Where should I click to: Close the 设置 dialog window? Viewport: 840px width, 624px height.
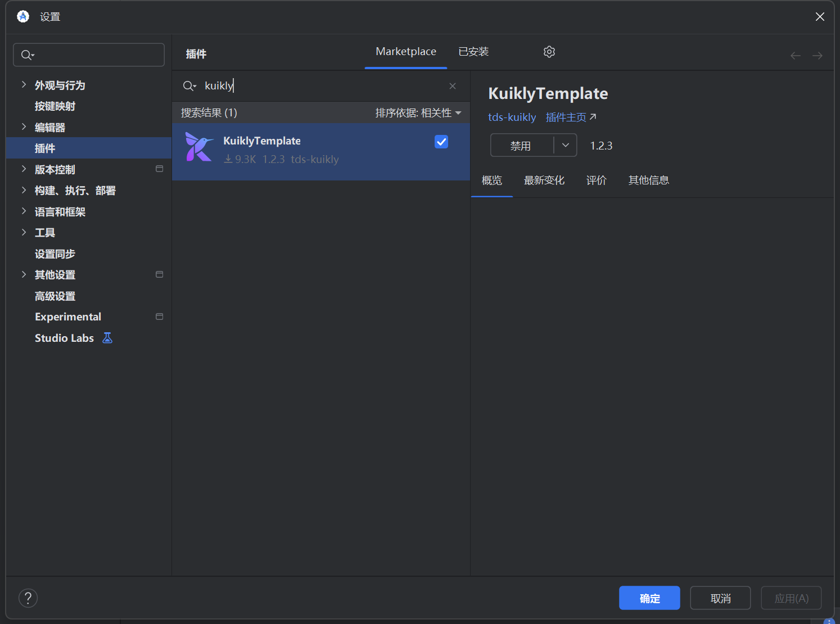[820, 17]
